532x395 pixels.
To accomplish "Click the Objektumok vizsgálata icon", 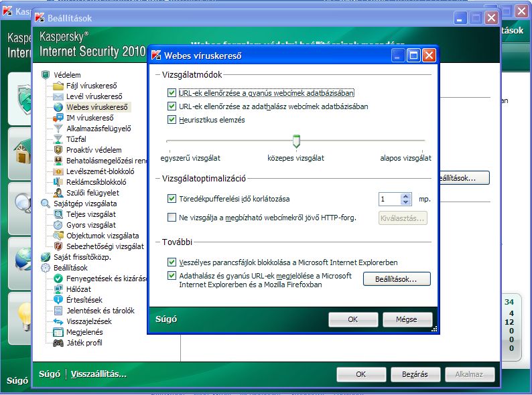I will pos(58,236).
